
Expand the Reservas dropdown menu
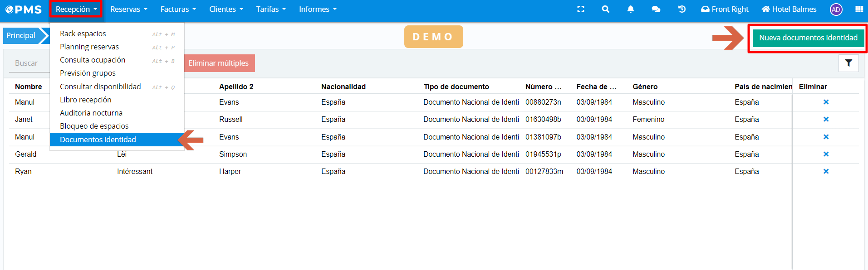pos(128,9)
